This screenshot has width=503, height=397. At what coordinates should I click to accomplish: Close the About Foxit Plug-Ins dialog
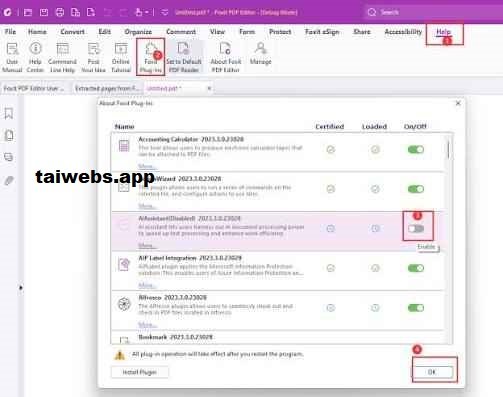point(458,103)
